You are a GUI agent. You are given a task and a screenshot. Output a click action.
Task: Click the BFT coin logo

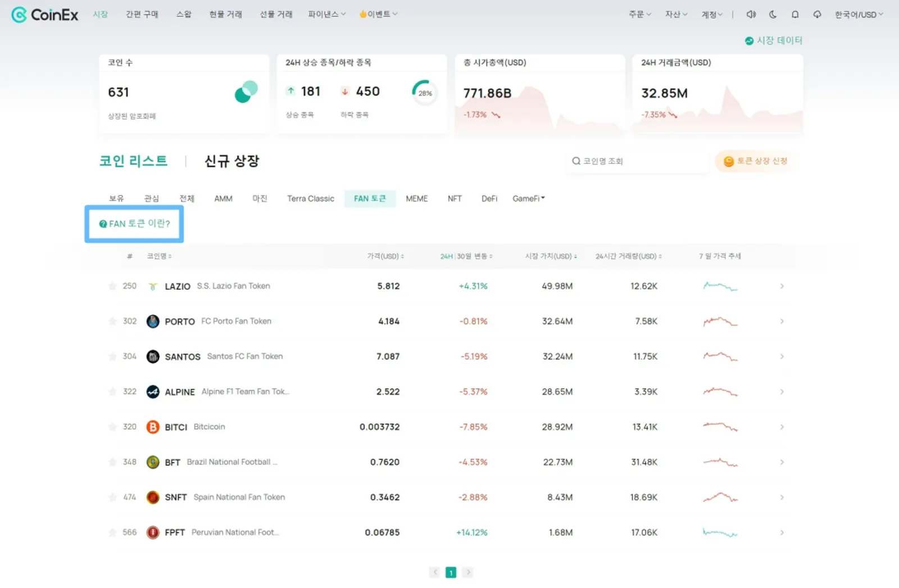(153, 462)
